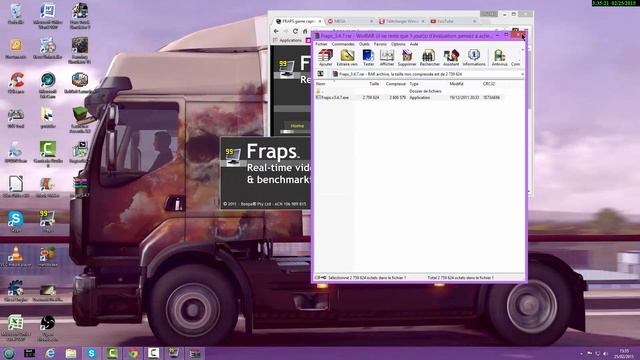
Task: Click Chrome's home button
Action: [x=305, y=31]
